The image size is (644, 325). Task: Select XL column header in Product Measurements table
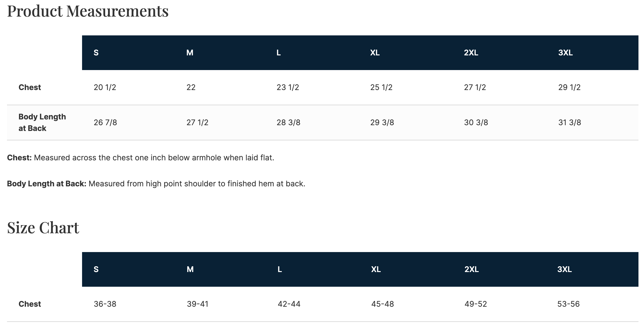click(375, 53)
